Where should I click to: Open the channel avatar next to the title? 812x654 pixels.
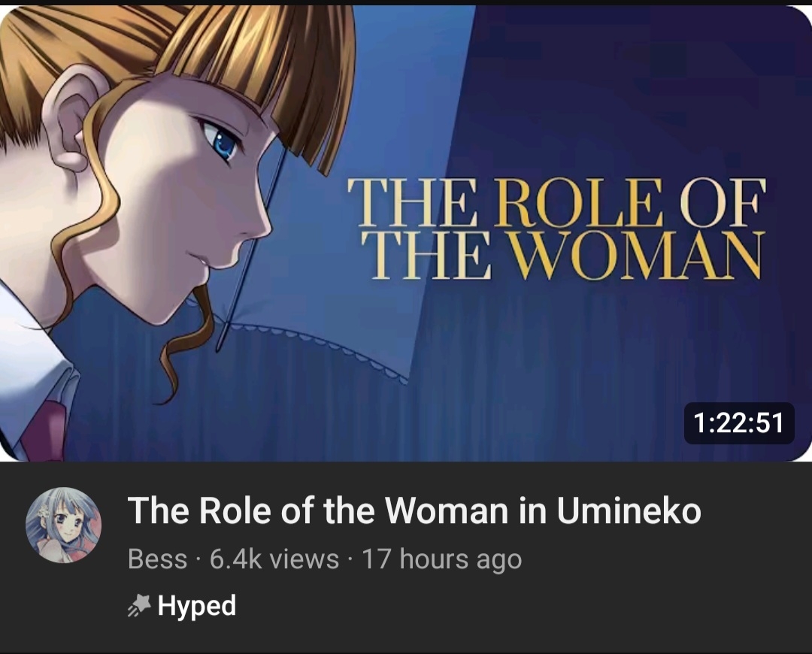(63, 525)
